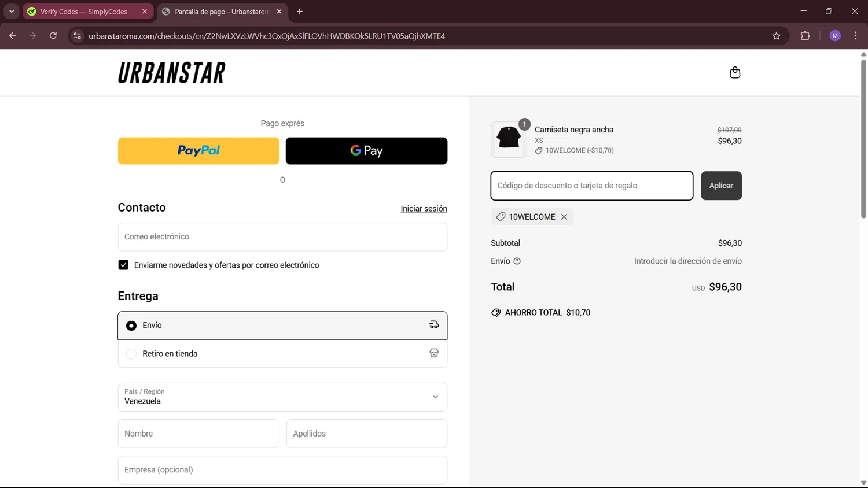Click the browser address bar URL
The image size is (868, 488).
(x=267, y=36)
